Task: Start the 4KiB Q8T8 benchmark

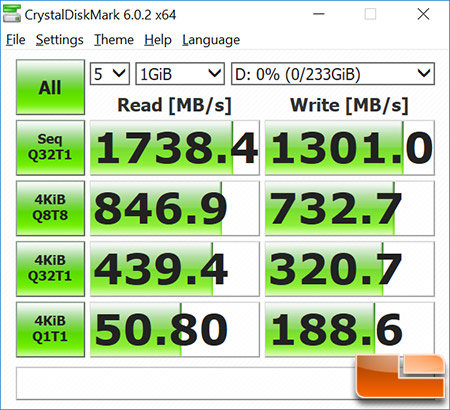Action: tap(50, 208)
